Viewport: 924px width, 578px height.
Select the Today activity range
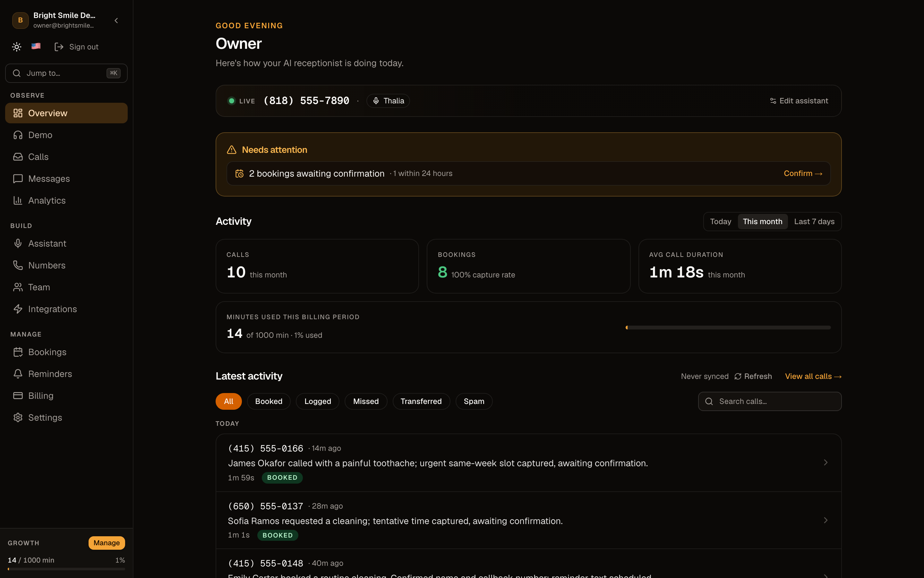coord(721,222)
